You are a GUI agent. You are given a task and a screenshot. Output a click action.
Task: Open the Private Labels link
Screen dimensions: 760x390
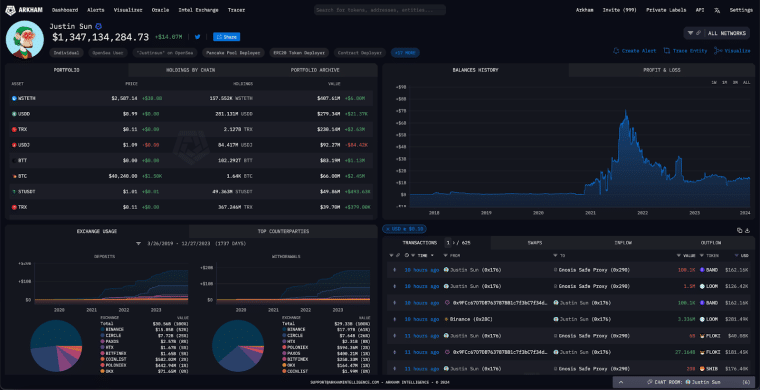tap(666, 10)
